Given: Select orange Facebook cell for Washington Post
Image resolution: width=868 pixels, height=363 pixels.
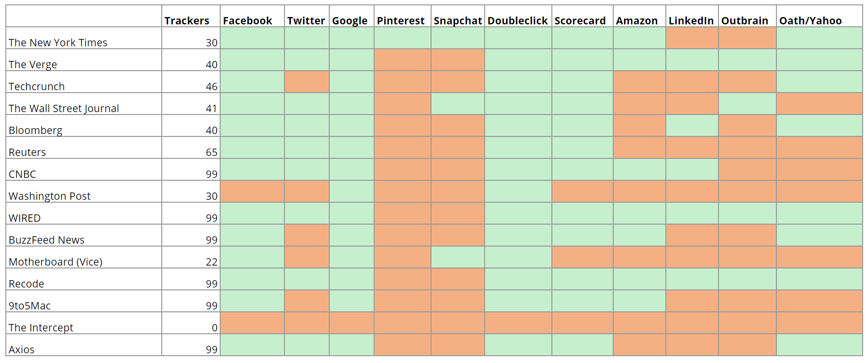Looking at the screenshot, I should click(252, 191).
